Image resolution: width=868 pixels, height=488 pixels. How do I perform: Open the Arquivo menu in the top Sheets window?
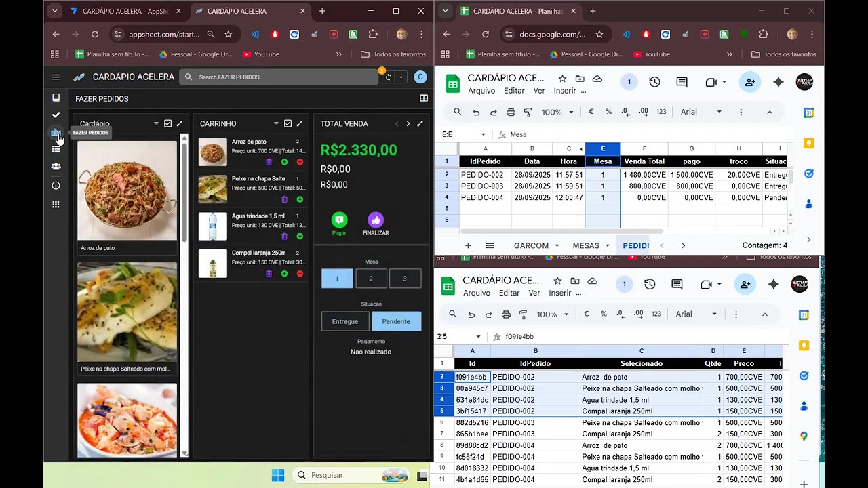[x=481, y=91]
